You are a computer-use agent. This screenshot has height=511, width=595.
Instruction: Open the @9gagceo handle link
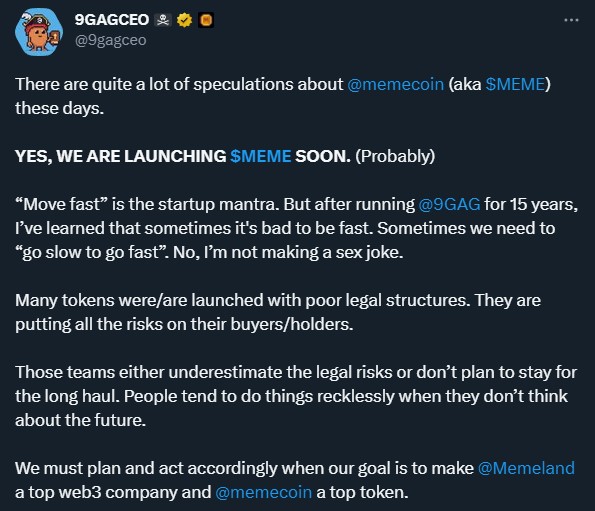(110, 40)
